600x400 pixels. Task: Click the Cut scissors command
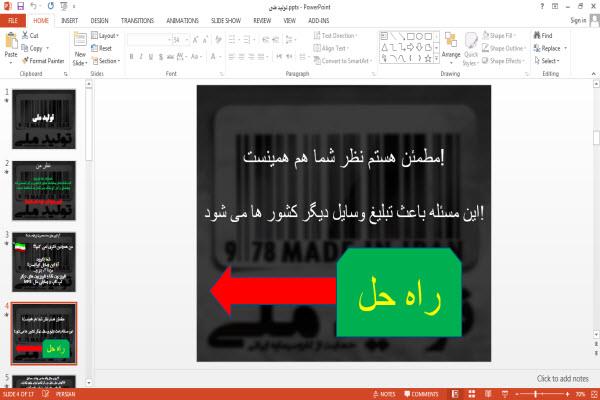click(x=30, y=36)
